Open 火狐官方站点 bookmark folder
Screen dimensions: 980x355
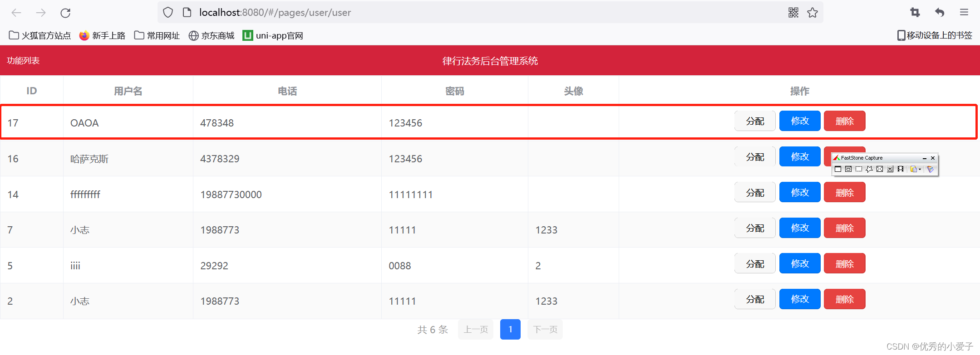coord(40,35)
